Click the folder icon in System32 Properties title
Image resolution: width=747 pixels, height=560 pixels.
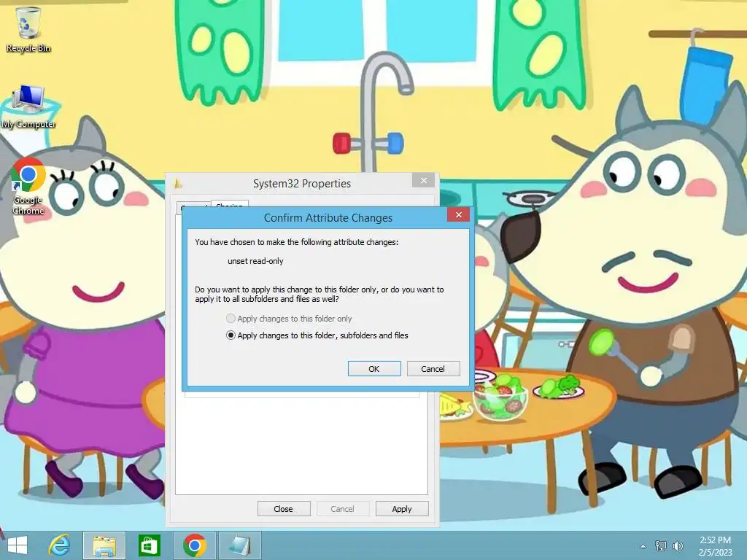pyautogui.click(x=178, y=183)
